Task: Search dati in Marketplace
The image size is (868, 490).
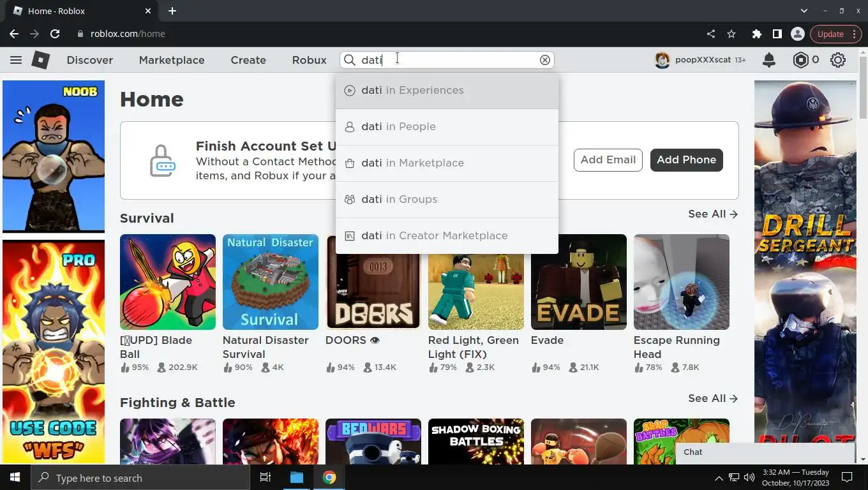Action: [447, 163]
